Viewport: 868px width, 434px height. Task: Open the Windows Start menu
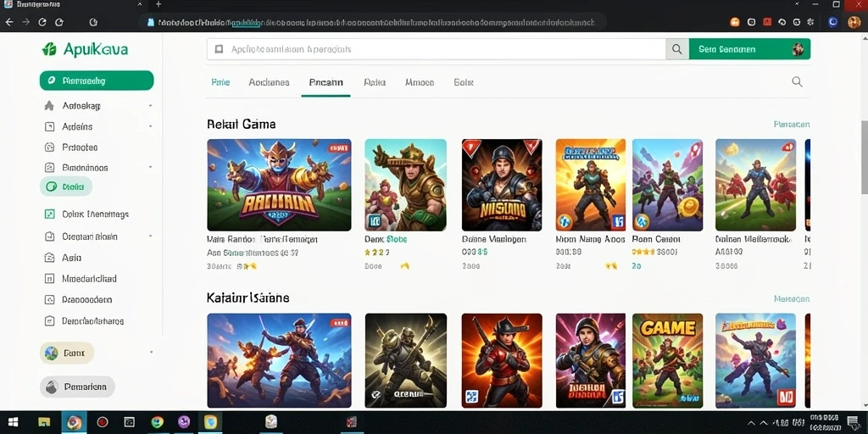(x=12, y=422)
